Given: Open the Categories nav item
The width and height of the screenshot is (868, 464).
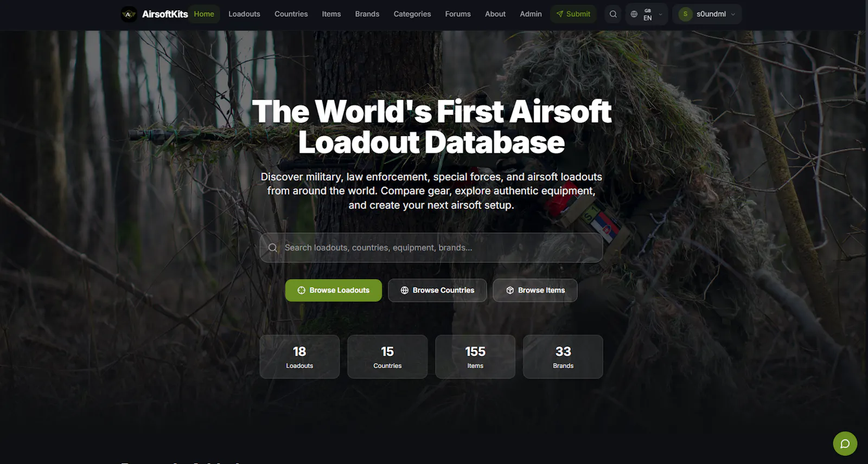Looking at the screenshot, I should point(412,14).
